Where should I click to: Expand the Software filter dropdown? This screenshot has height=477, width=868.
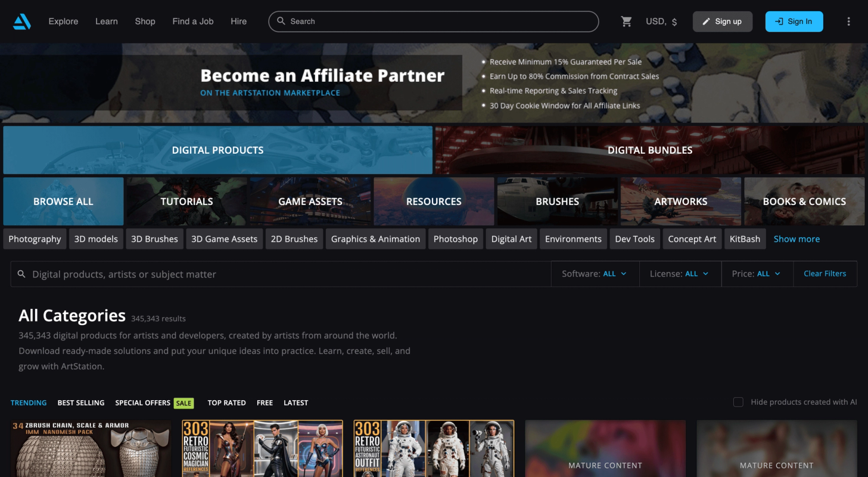[x=595, y=274]
